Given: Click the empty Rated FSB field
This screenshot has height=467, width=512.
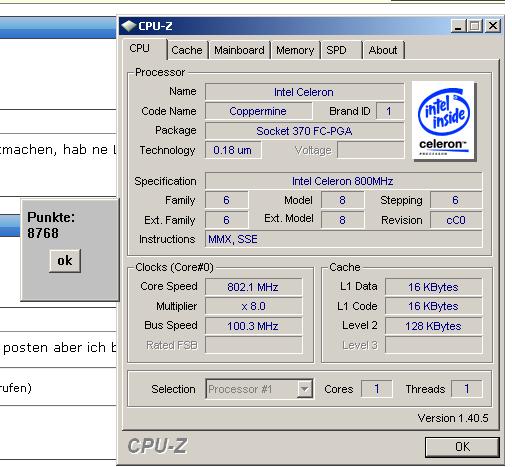Looking at the screenshot, I should click(x=253, y=345).
